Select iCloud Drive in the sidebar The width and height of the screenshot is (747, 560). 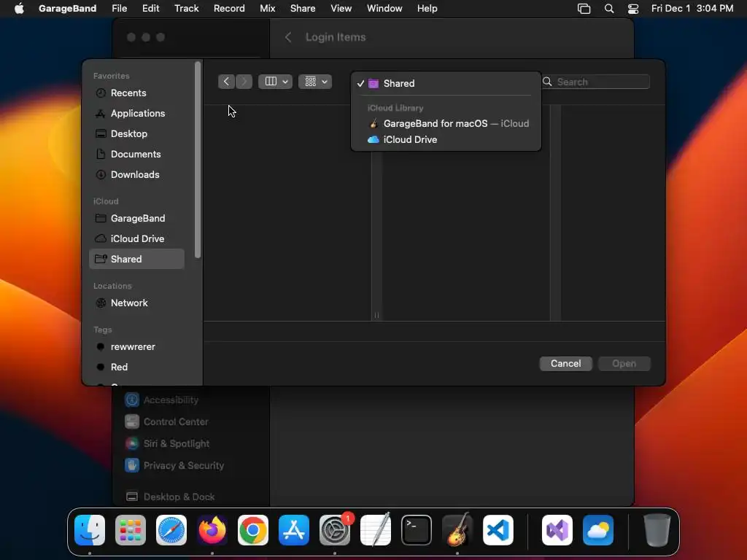[x=136, y=238]
